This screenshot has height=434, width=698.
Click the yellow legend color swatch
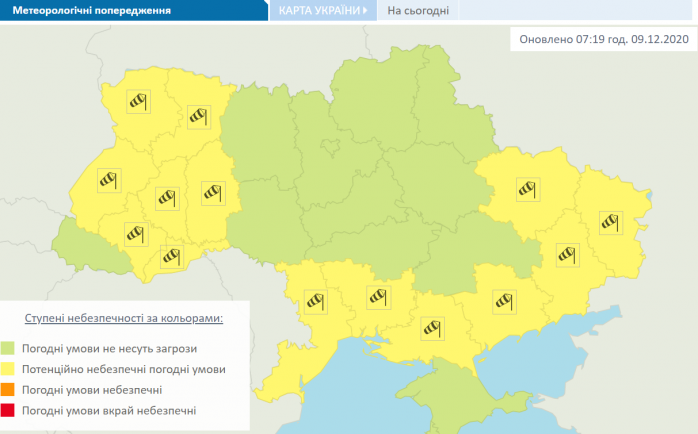pyautogui.click(x=12, y=369)
